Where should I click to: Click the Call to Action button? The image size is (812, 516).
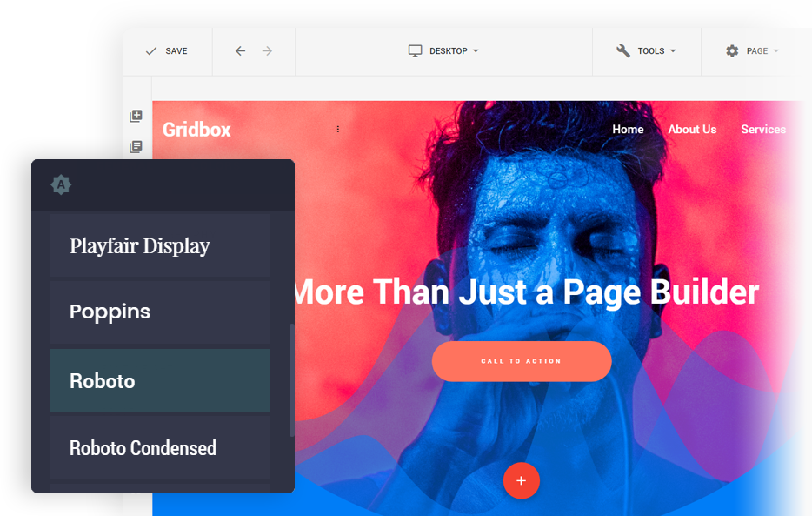[x=522, y=361]
